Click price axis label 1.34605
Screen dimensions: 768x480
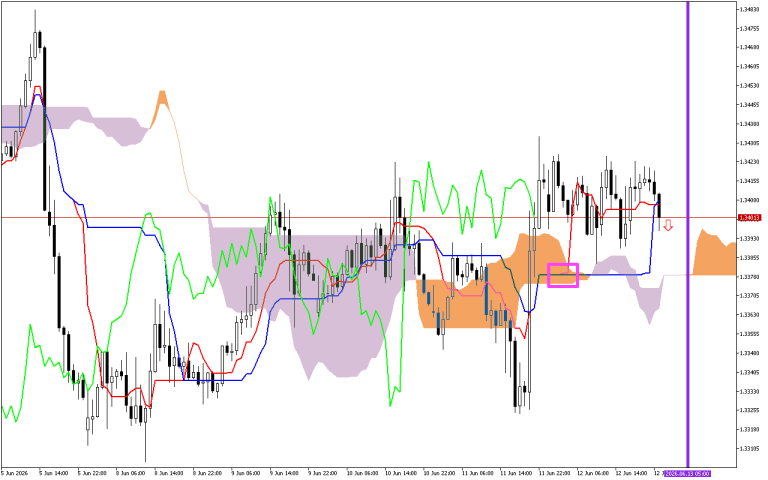click(749, 67)
